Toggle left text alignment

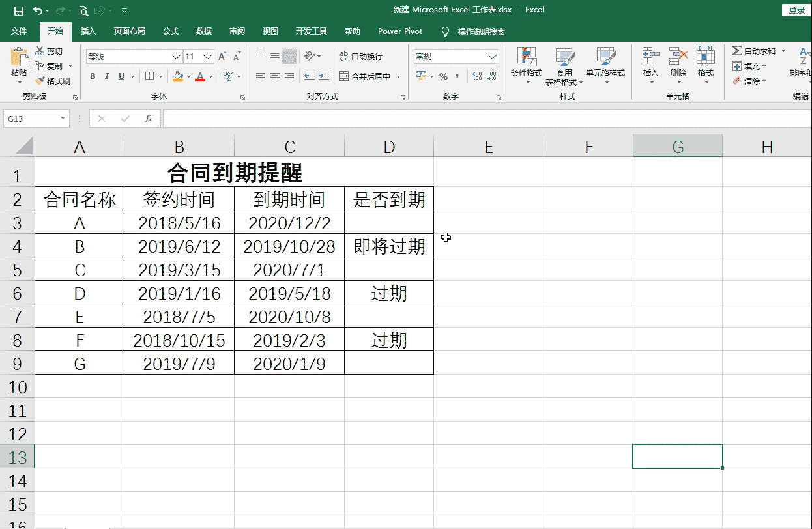pyautogui.click(x=261, y=76)
